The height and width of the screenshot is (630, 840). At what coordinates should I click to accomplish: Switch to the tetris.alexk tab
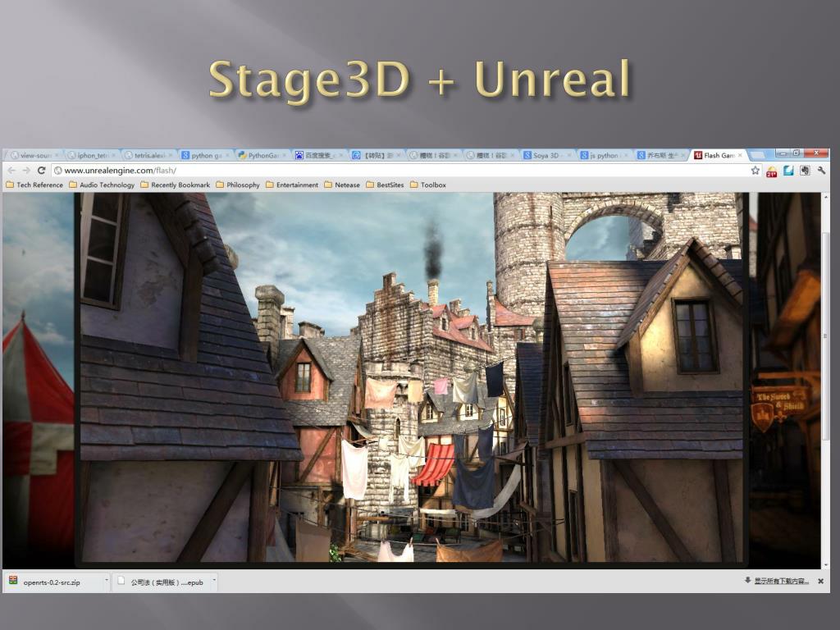(148, 155)
